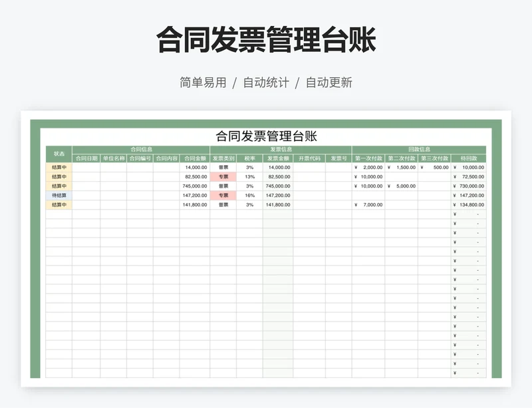Click the 16% tax rate cell
Screen dimensions: 532x408
[250, 195]
